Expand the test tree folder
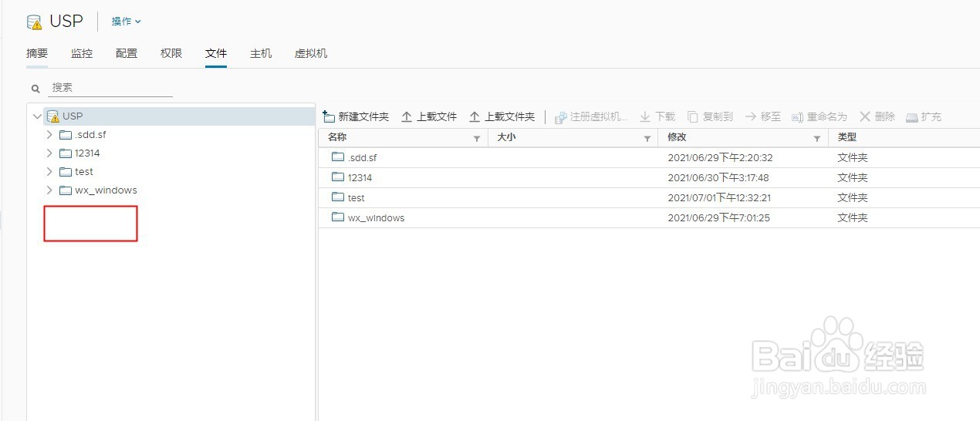Screen dimensions: 980x421 point(49,172)
